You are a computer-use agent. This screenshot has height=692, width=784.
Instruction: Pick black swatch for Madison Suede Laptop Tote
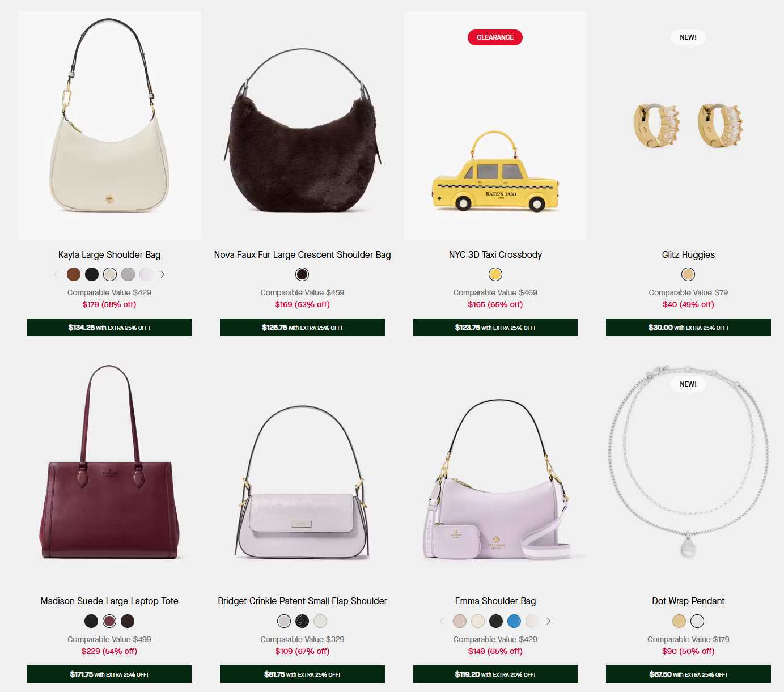coord(91,621)
